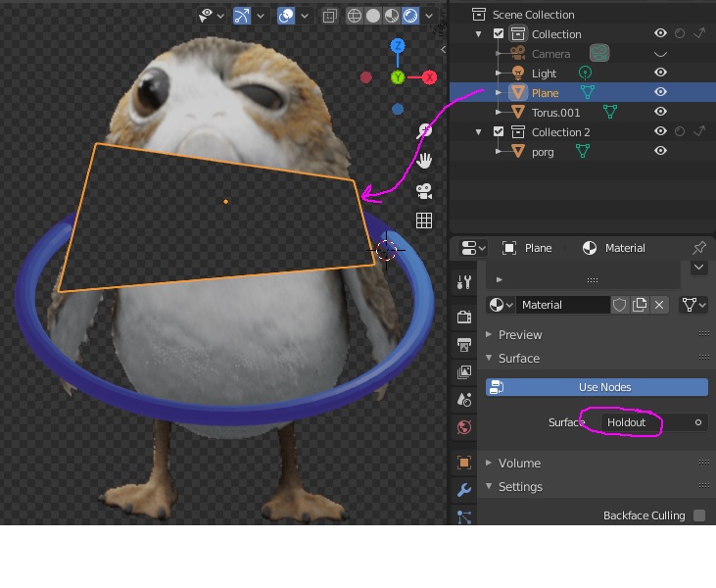The height and width of the screenshot is (588, 716).
Task: Unlink the Material with X button
Action: pos(659,305)
